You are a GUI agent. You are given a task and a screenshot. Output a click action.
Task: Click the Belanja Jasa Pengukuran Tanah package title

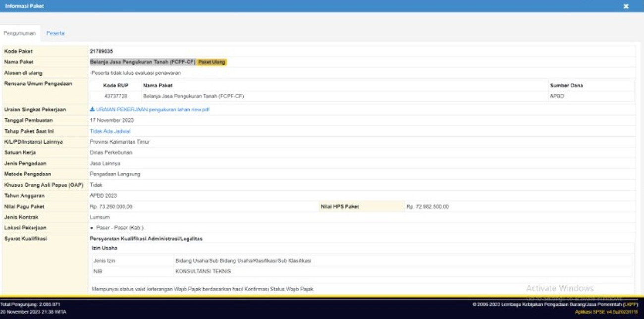(143, 62)
